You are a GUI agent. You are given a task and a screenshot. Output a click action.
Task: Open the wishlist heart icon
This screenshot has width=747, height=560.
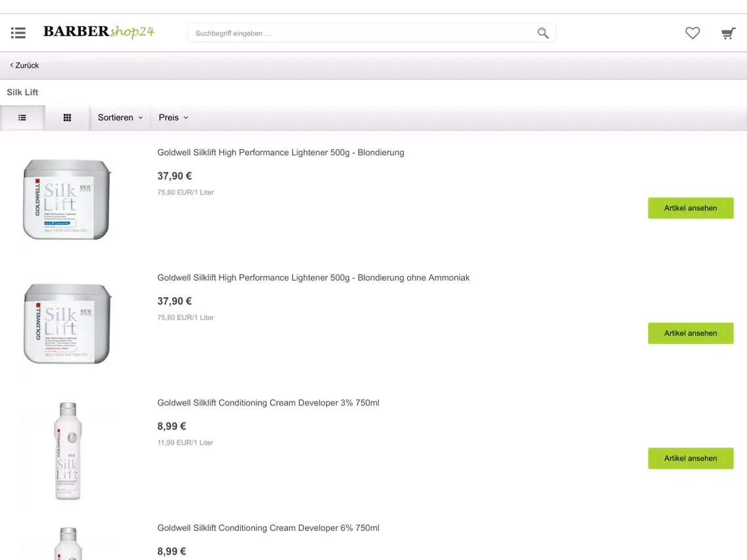[692, 33]
